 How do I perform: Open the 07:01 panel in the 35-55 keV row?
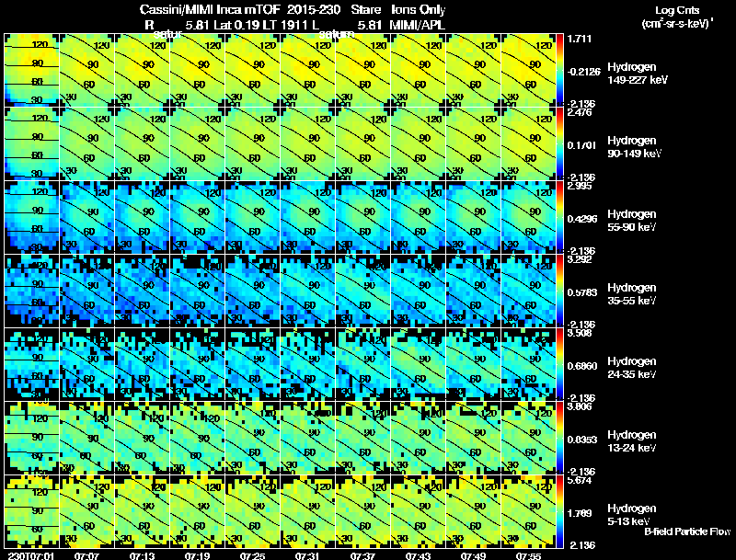point(31,291)
